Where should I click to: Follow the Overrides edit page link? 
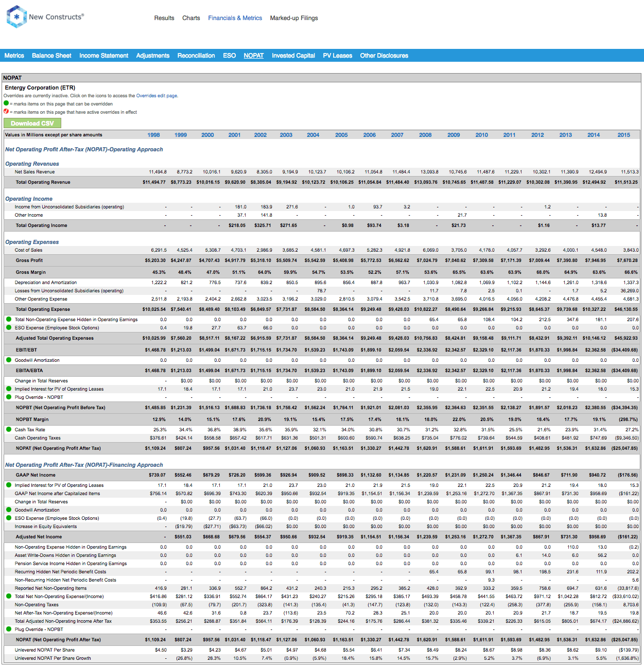click(x=156, y=96)
